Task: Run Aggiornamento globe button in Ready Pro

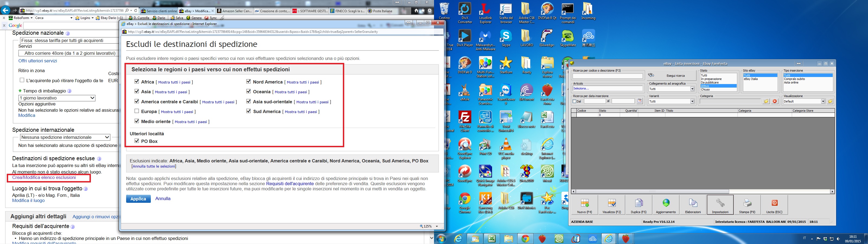Action: pos(666,205)
